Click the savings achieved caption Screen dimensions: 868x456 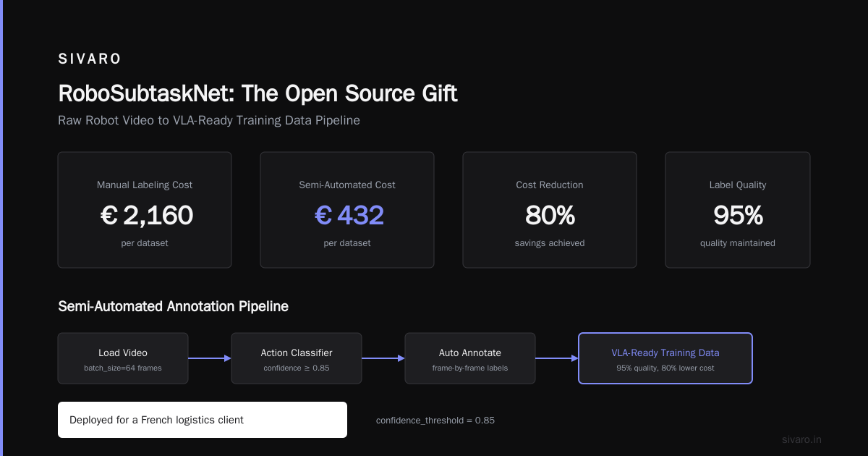[550, 243]
